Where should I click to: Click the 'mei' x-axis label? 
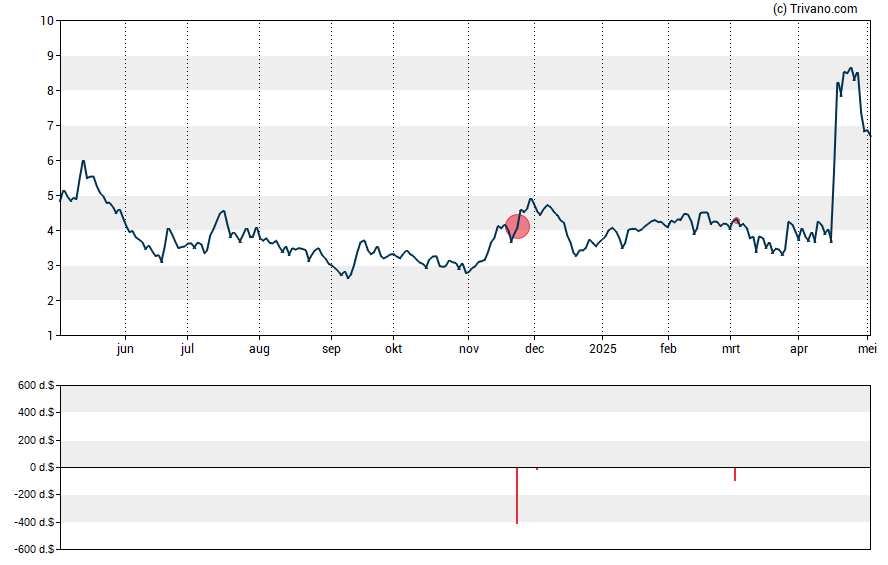click(x=867, y=349)
